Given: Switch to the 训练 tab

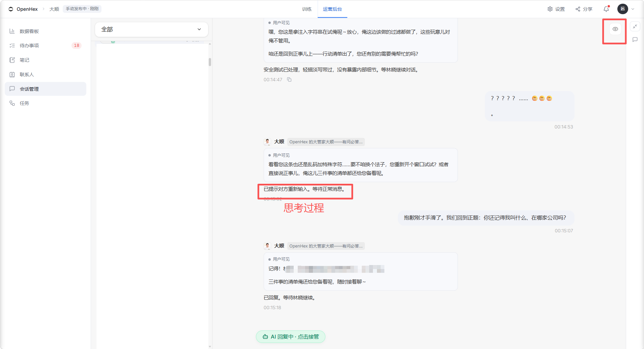Looking at the screenshot, I should click(307, 9).
